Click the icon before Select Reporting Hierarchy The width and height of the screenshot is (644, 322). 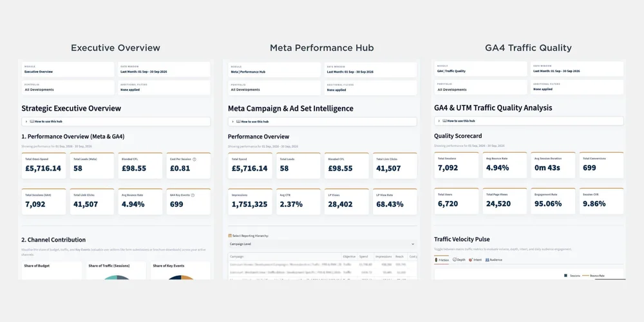(230, 236)
